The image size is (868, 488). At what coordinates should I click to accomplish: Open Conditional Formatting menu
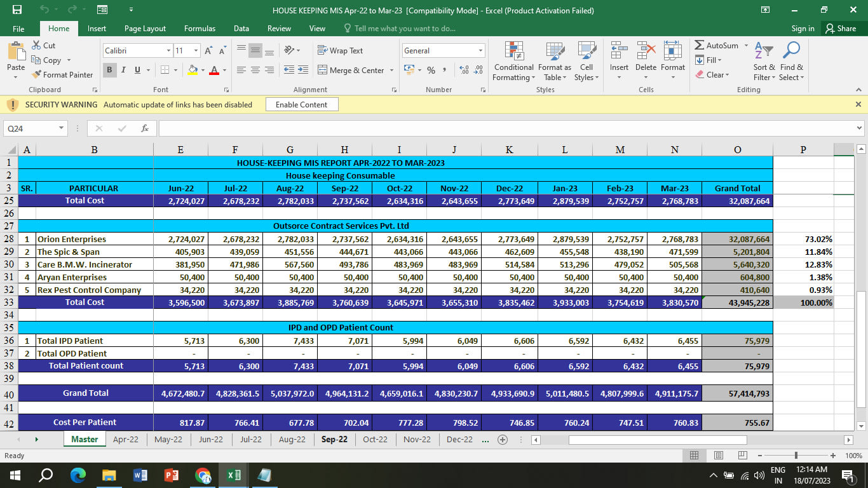tap(513, 62)
